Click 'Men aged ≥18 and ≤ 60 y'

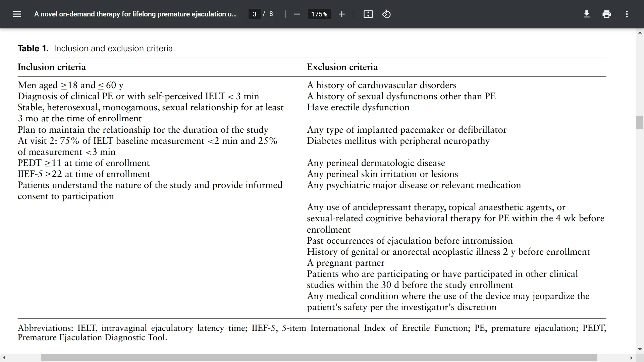(x=70, y=85)
